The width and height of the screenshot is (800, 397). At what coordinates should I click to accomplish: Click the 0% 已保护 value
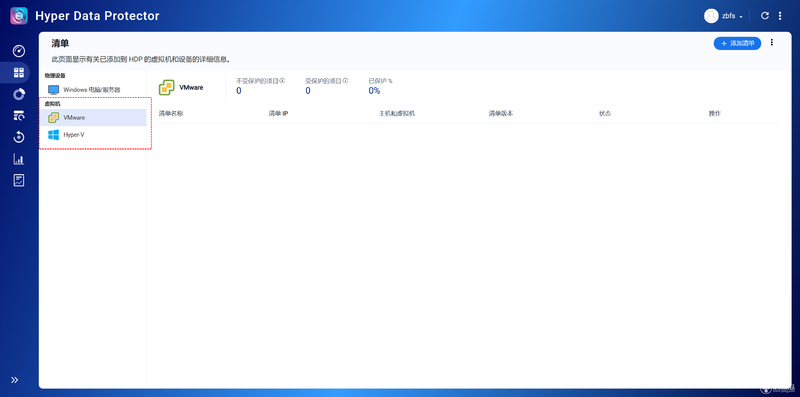[x=374, y=91]
